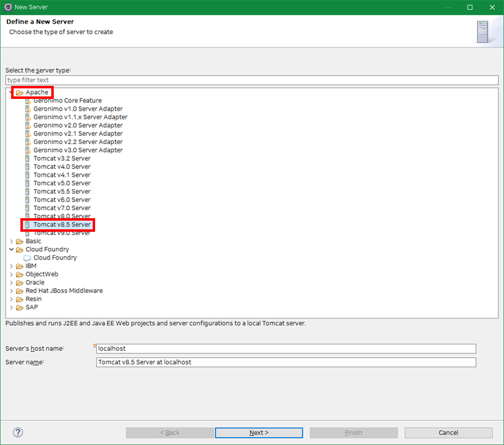The height and width of the screenshot is (445, 504).
Task: Select the Cloud Foundry server entry
Action: click(55, 258)
